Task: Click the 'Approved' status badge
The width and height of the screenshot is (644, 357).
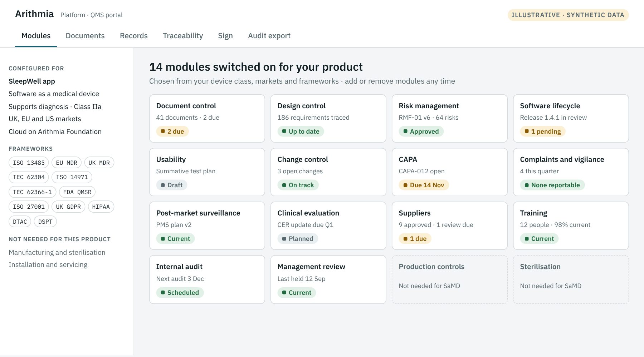Action: [x=421, y=132]
